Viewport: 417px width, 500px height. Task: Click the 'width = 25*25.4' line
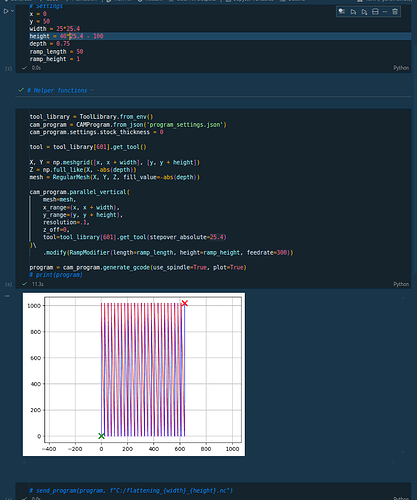pos(55,29)
